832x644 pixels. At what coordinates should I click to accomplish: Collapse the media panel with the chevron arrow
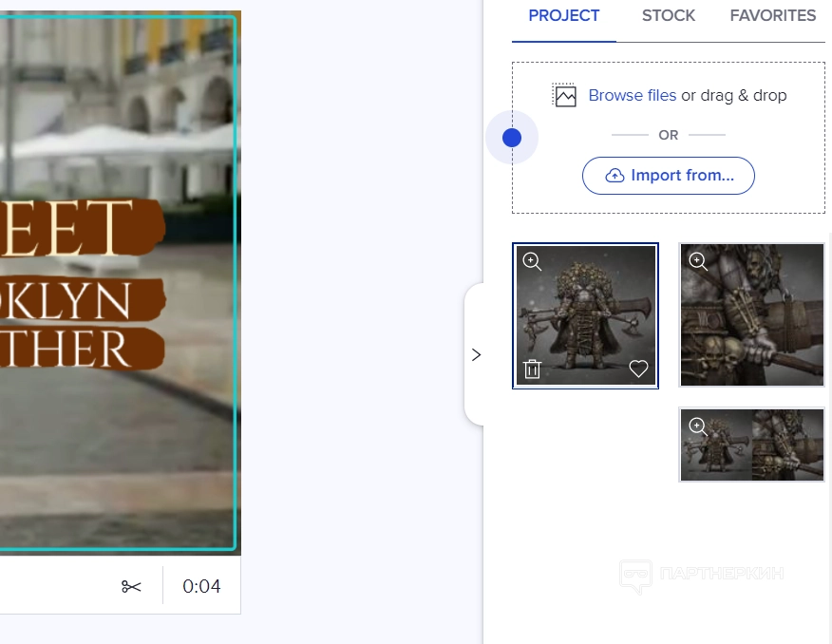pyautogui.click(x=476, y=354)
